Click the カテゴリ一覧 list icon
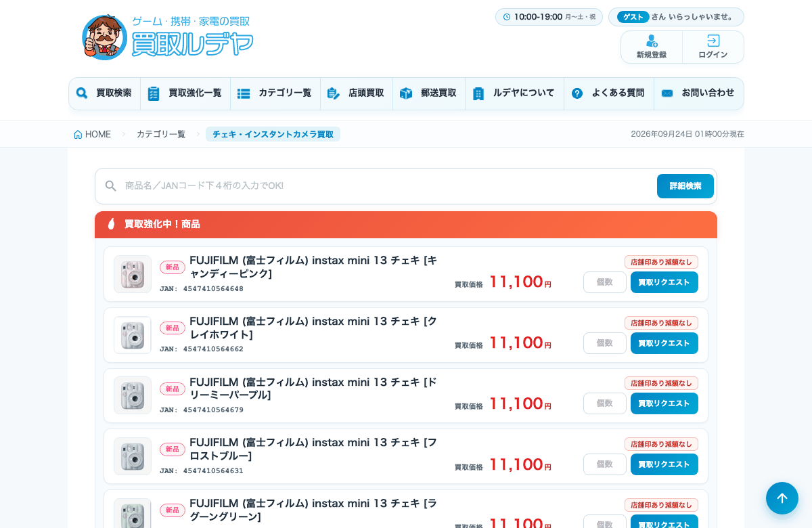This screenshot has width=812, height=528. click(244, 93)
